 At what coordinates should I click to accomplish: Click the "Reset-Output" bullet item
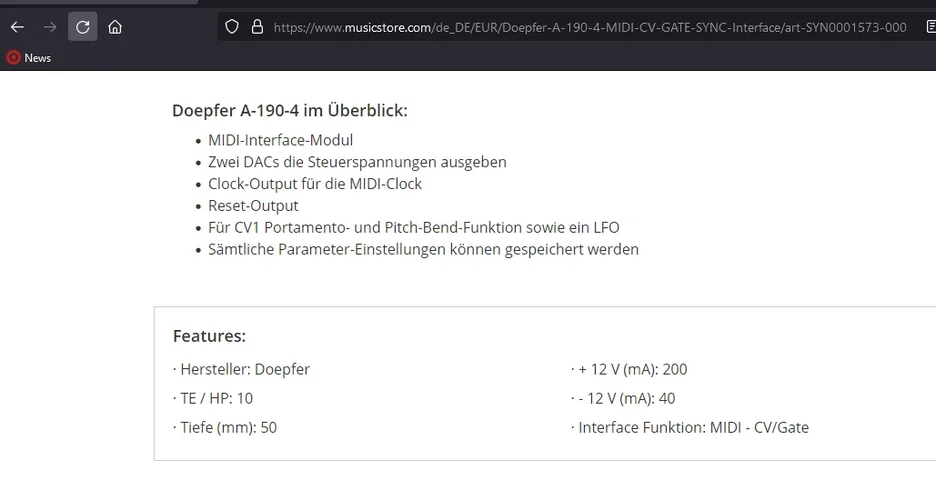click(x=253, y=206)
